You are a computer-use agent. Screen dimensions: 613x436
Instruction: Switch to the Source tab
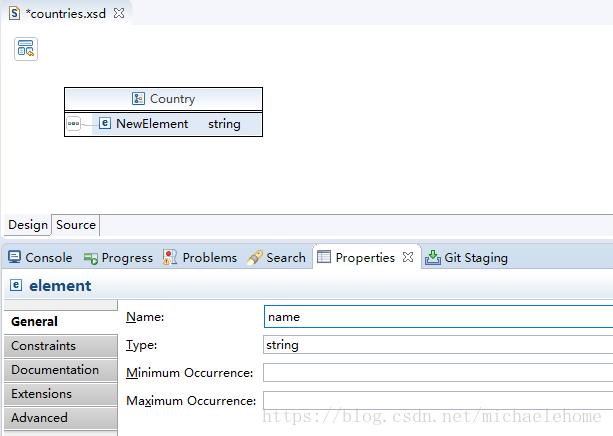(x=76, y=225)
